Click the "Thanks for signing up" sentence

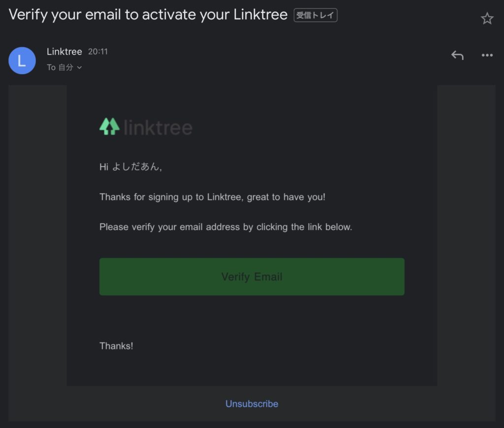[x=212, y=197]
